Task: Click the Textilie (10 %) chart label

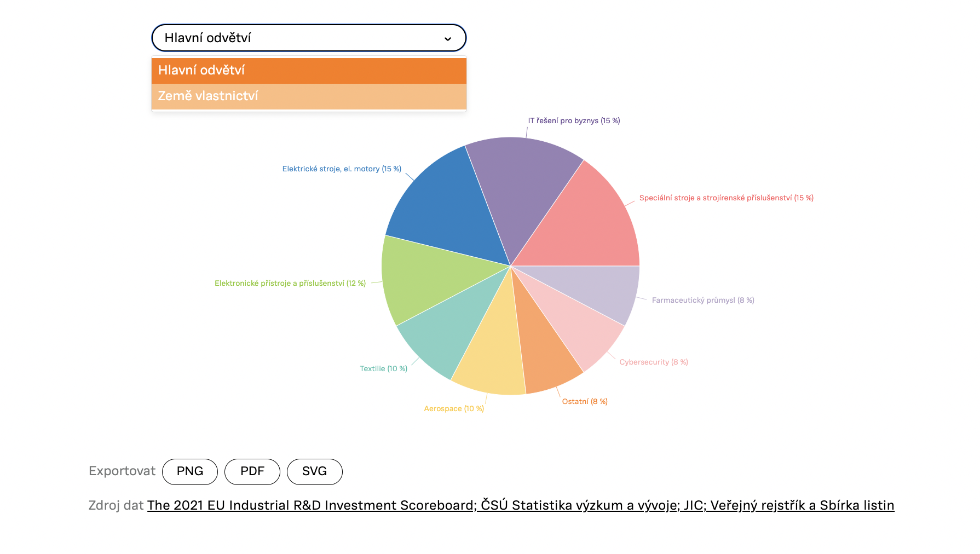Action: (x=383, y=369)
